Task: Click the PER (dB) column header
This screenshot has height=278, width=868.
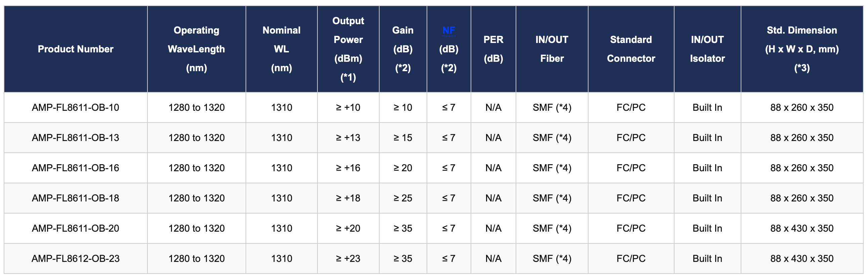Action: point(493,49)
